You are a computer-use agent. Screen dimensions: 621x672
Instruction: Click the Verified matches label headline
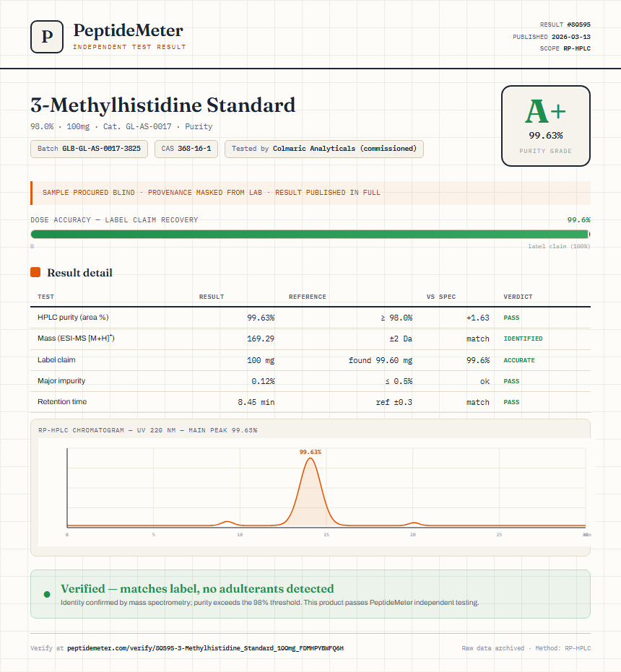(x=197, y=588)
